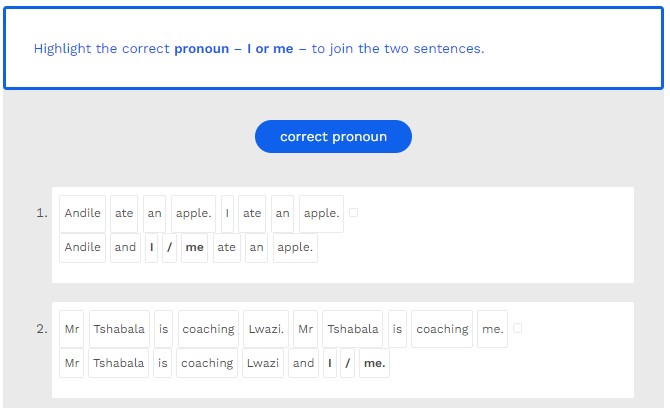Click the "correct pronoun" blue button
The height and width of the screenshot is (408, 670).
coord(333,137)
